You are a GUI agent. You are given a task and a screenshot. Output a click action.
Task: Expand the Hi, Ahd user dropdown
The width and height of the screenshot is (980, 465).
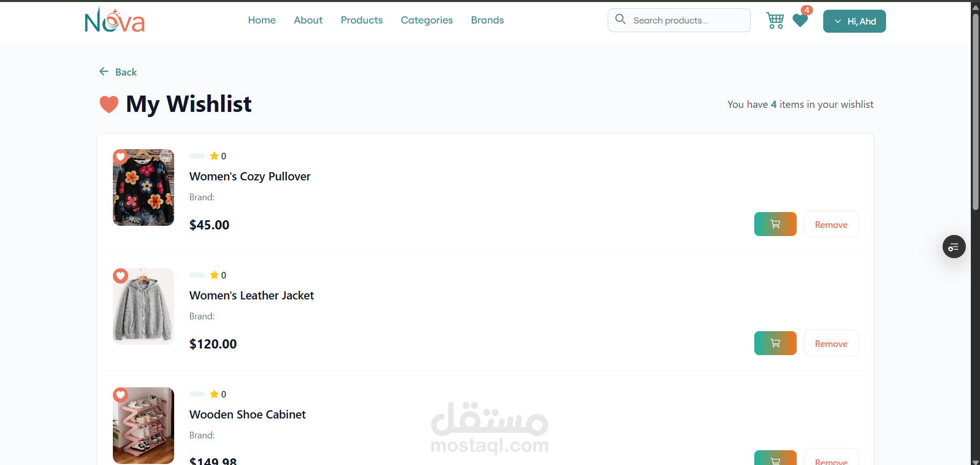[x=854, y=21]
